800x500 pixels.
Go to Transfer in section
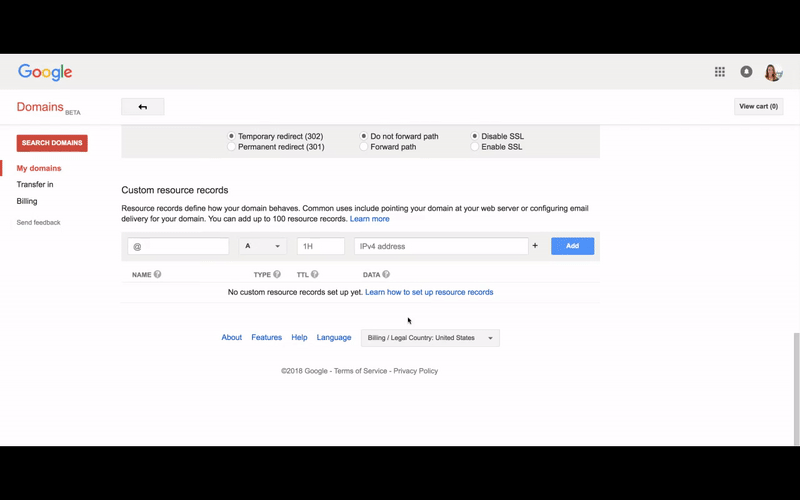pos(35,185)
